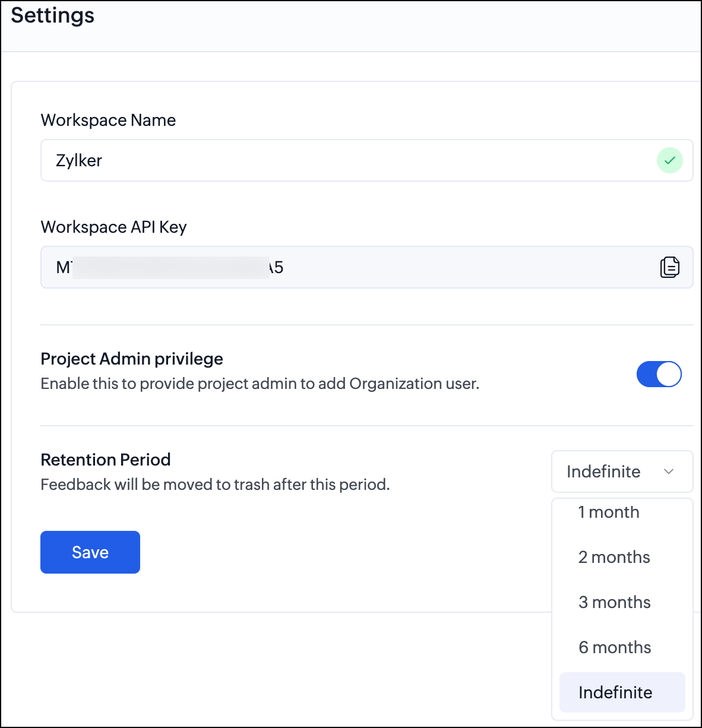Pick the 3 months retention option
The height and width of the screenshot is (728, 702).
615,602
